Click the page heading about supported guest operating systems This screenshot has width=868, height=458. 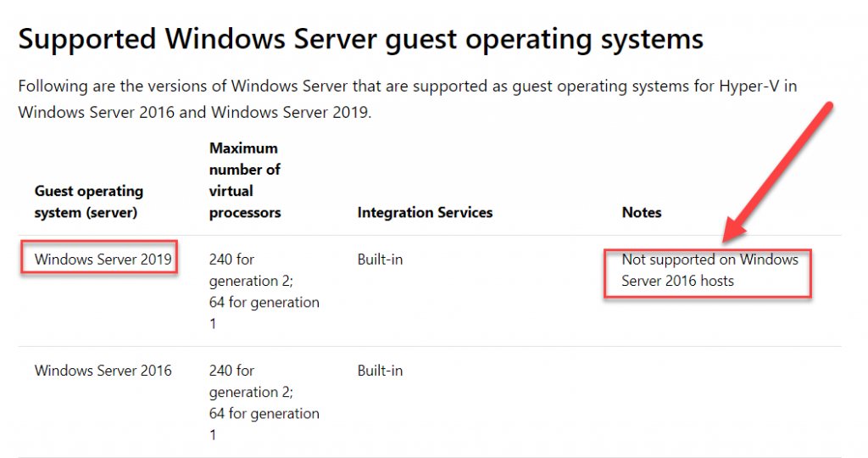click(360, 40)
